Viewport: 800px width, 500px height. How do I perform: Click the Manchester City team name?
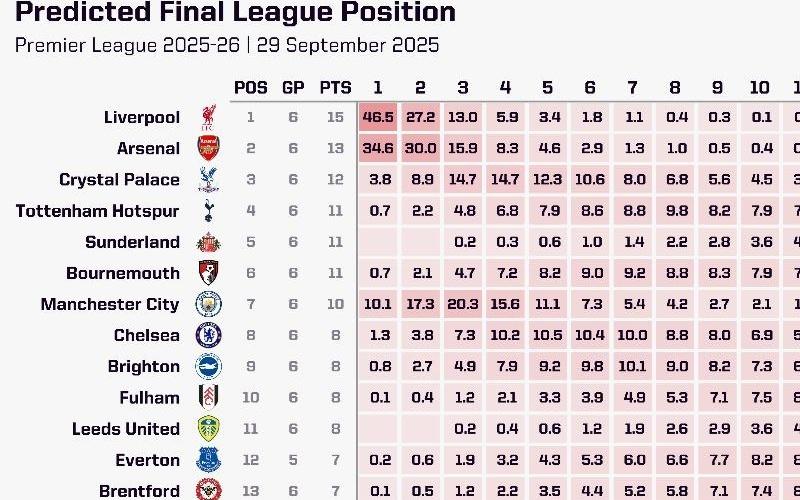tap(110, 304)
